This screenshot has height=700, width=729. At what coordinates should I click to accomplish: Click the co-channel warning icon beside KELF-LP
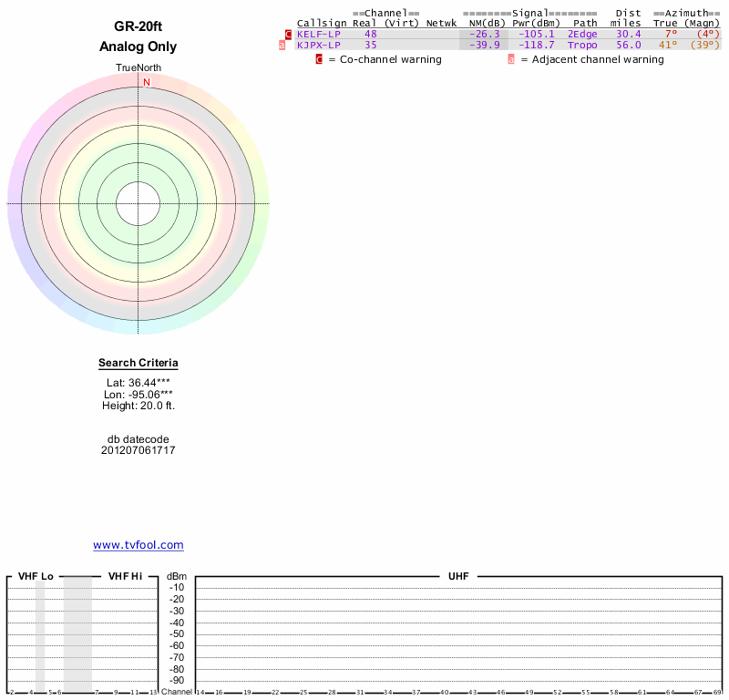click(289, 34)
